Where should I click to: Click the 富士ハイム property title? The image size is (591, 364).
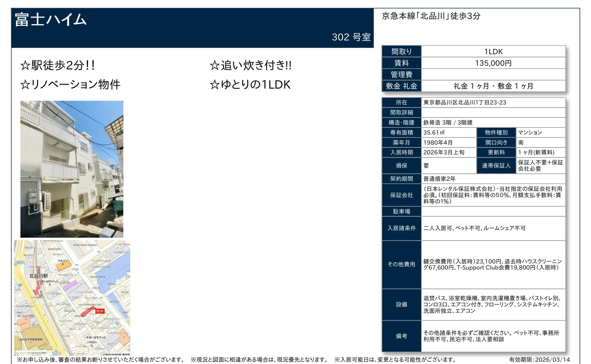(50, 19)
